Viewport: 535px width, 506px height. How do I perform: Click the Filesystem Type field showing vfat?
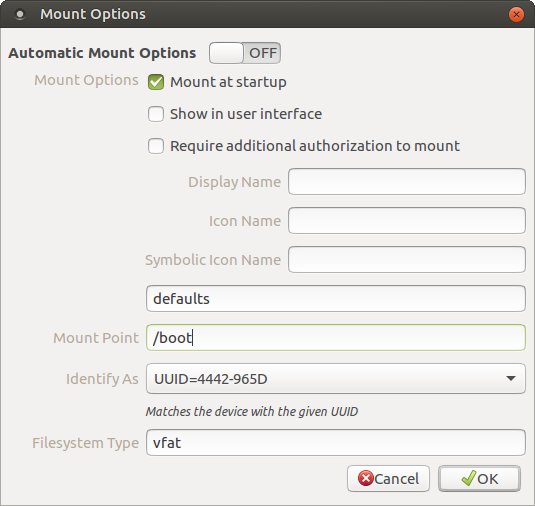[336, 443]
